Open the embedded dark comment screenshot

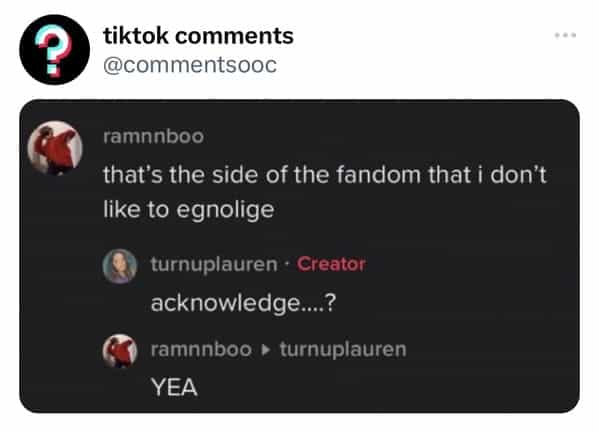coord(300,256)
